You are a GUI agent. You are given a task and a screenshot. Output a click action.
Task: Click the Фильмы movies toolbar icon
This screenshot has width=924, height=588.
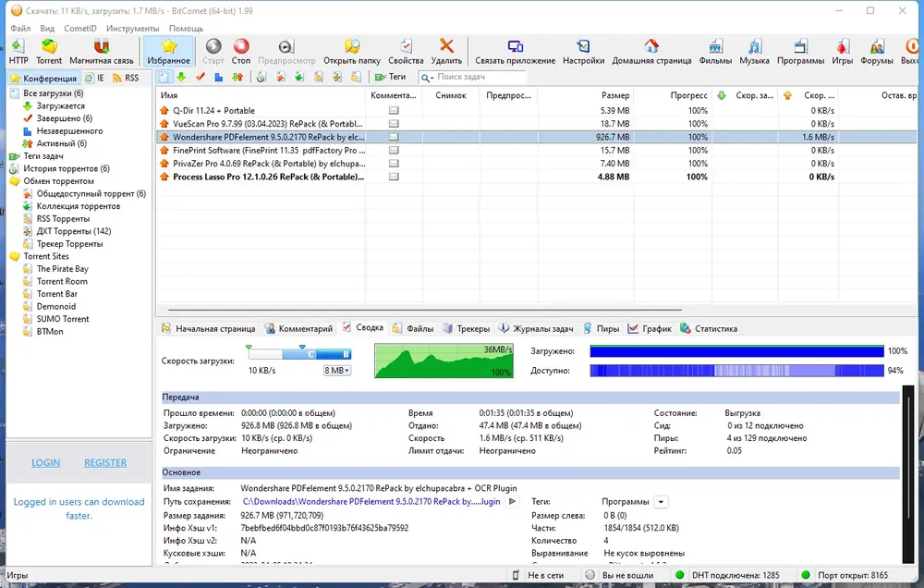click(715, 51)
